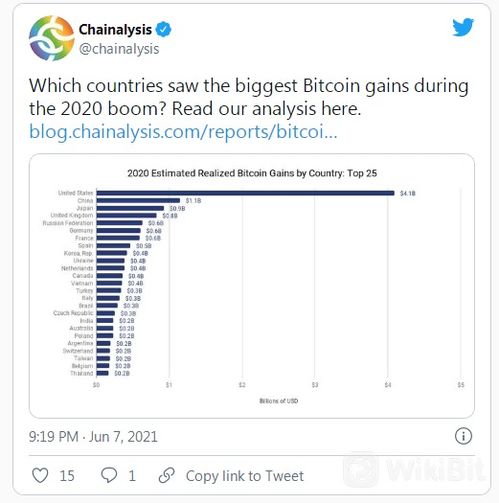
Task: Click the Chainalysis display name
Action: 115,29
